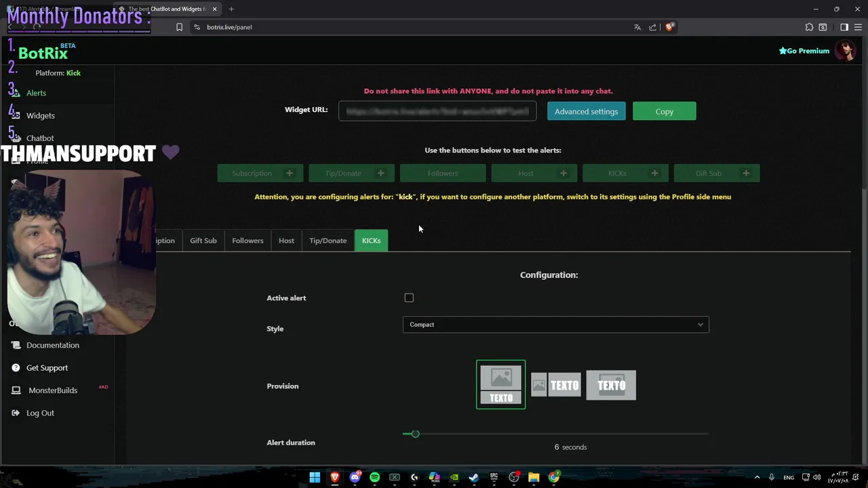Image resolution: width=868 pixels, height=488 pixels.
Task: Open the Brave main menu hamburger icon
Action: pyautogui.click(x=858, y=27)
